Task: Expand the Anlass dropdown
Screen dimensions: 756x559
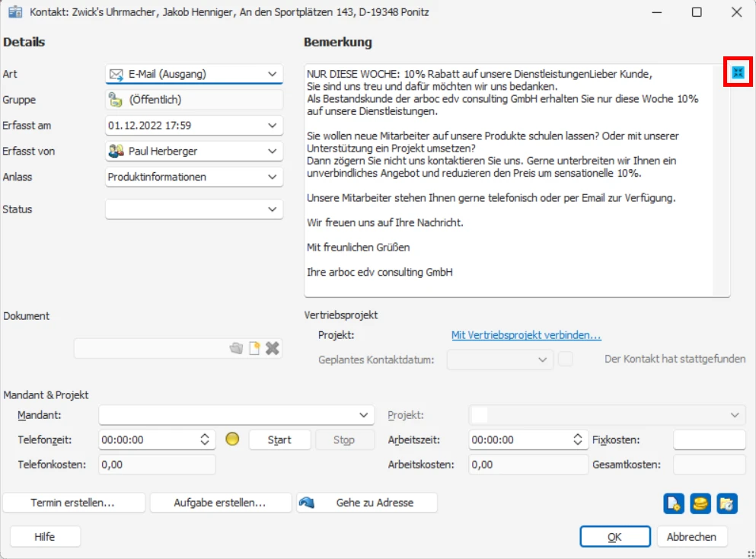Action: tap(273, 177)
